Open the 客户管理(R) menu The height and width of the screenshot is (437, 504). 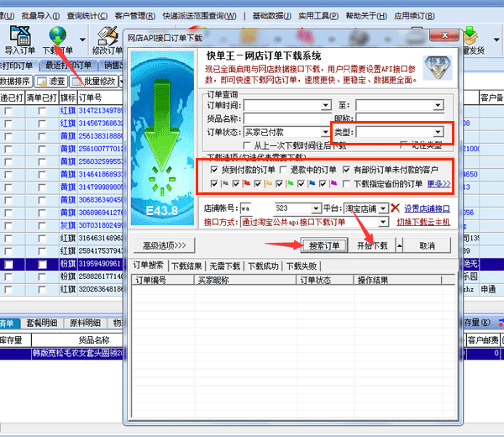135,16
